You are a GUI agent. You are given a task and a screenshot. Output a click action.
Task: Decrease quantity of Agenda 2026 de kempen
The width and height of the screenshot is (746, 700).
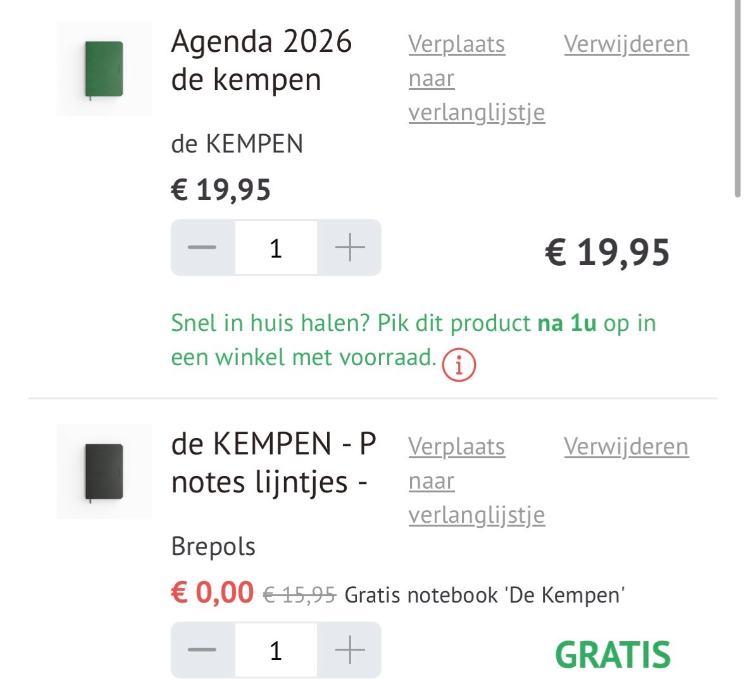[x=202, y=247]
